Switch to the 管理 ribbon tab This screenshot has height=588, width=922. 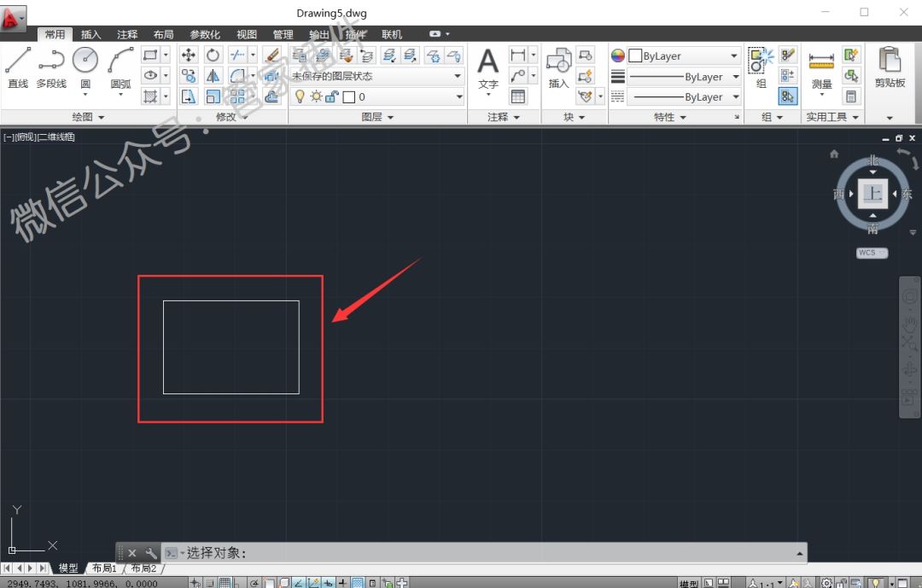coord(283,34)
